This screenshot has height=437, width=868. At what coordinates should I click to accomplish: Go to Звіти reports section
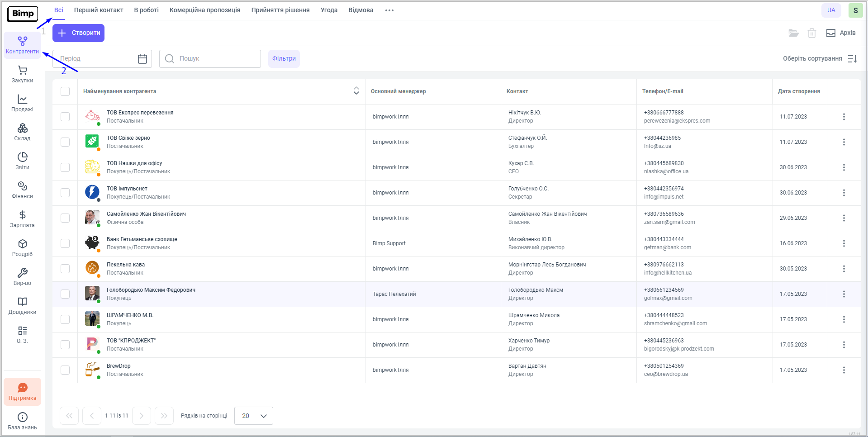22,161
